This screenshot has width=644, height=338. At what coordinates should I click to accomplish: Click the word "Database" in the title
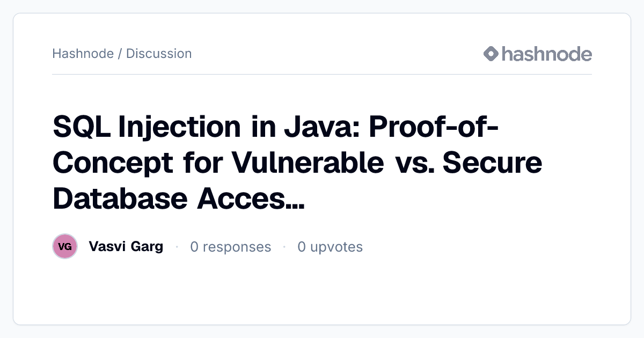pyautogui.click(x=116, y=197)
